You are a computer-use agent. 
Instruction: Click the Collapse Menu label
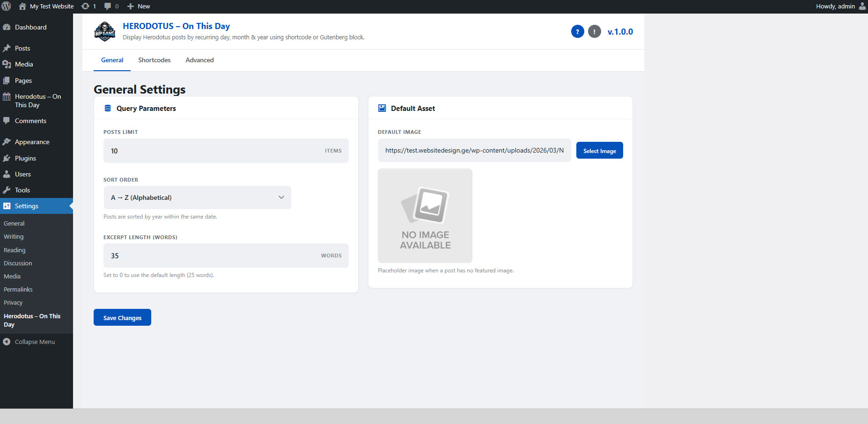pos(35,342)
